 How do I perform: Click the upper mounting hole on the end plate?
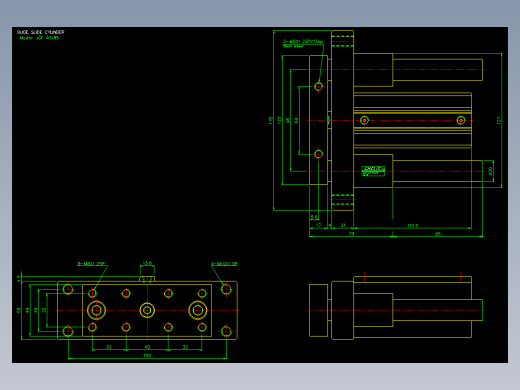(x=318, y=87)
